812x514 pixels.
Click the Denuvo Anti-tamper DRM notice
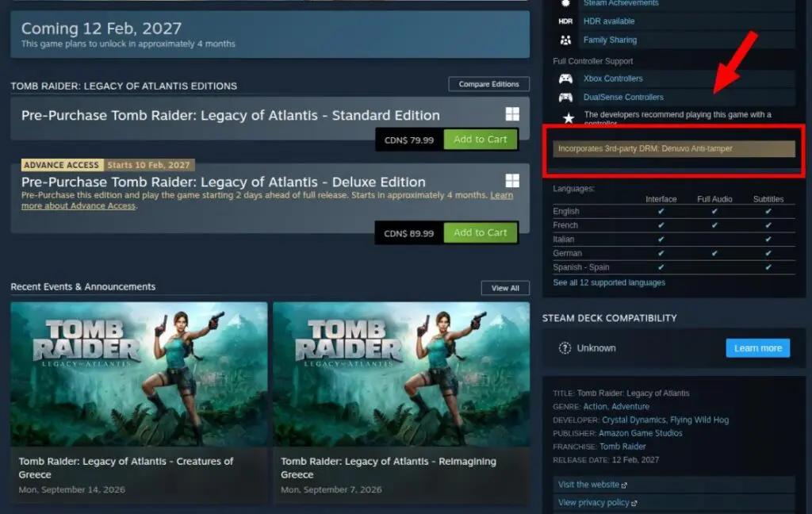click(x=674, y=148)
